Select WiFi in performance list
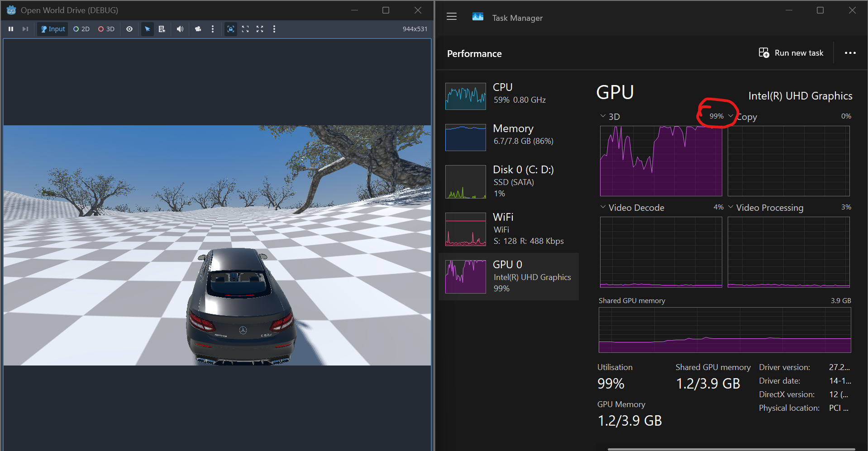The height and width of the screenshot is (451, 868). (x=509, y=229)
